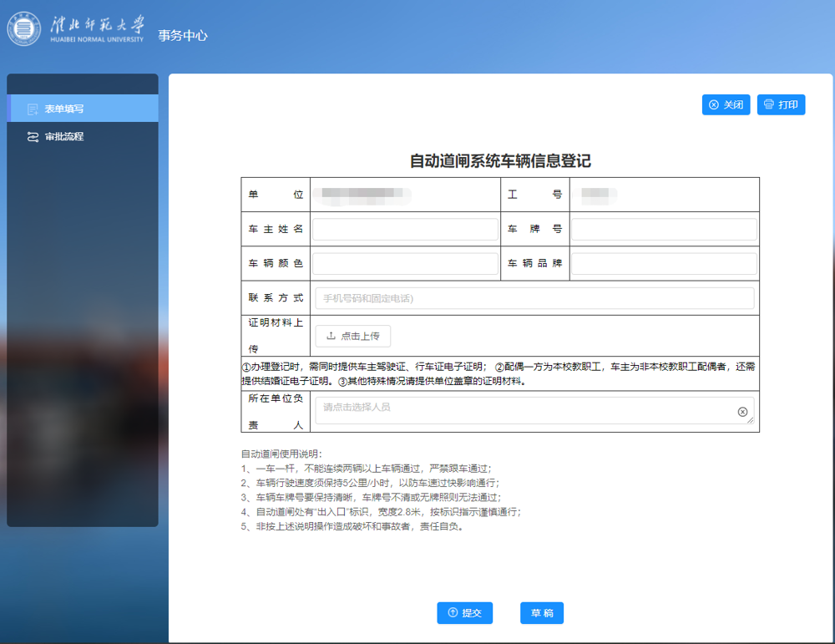Open the certificate upload file chooser
Screen dimensions: 835x644
352,336
